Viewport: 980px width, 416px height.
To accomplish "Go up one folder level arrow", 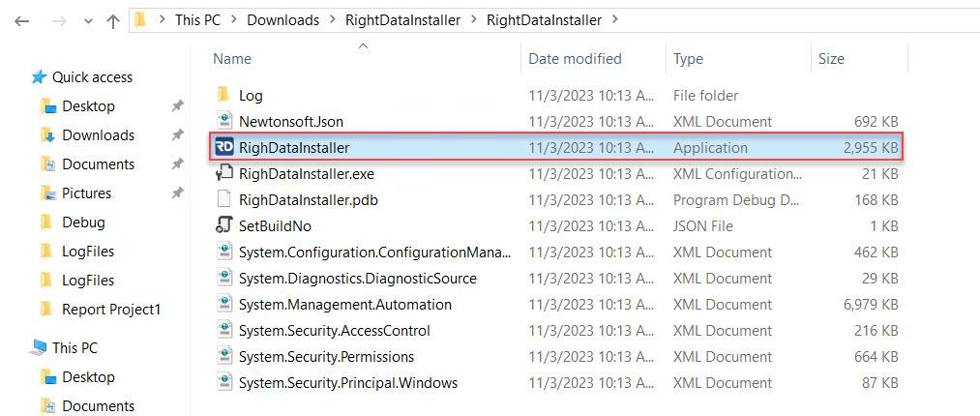I will [113, 21].
